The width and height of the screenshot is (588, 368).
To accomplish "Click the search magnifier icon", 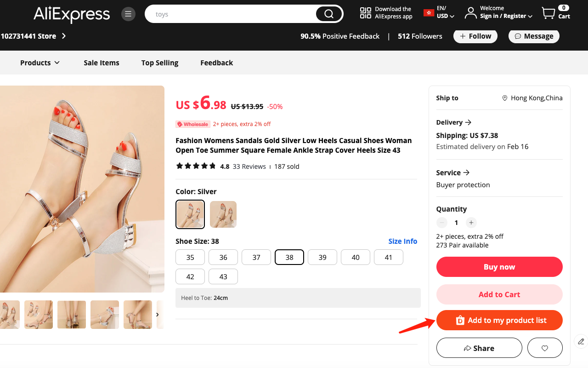I will 329,14.
